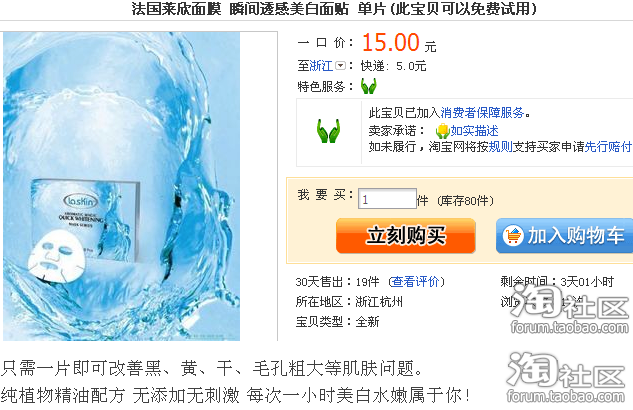Screen dimensions: 633x410
Task: Open the 规则 rules link
Action: (x=501, y=147)
